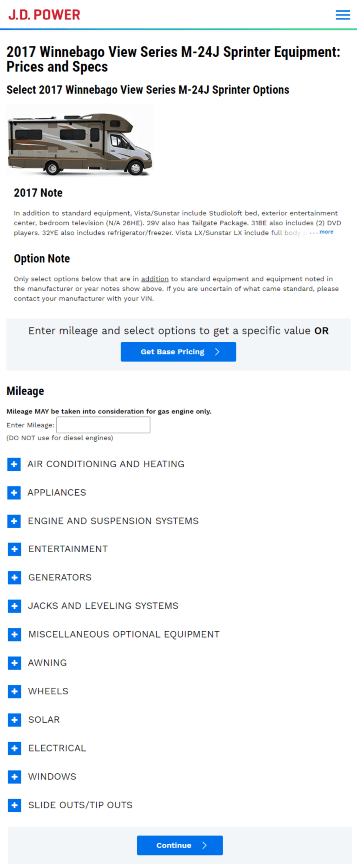The height and width of the screenshot is (868, 357).
Task: Expand Air Conditioning and Heating section
Action: [14, 464]
